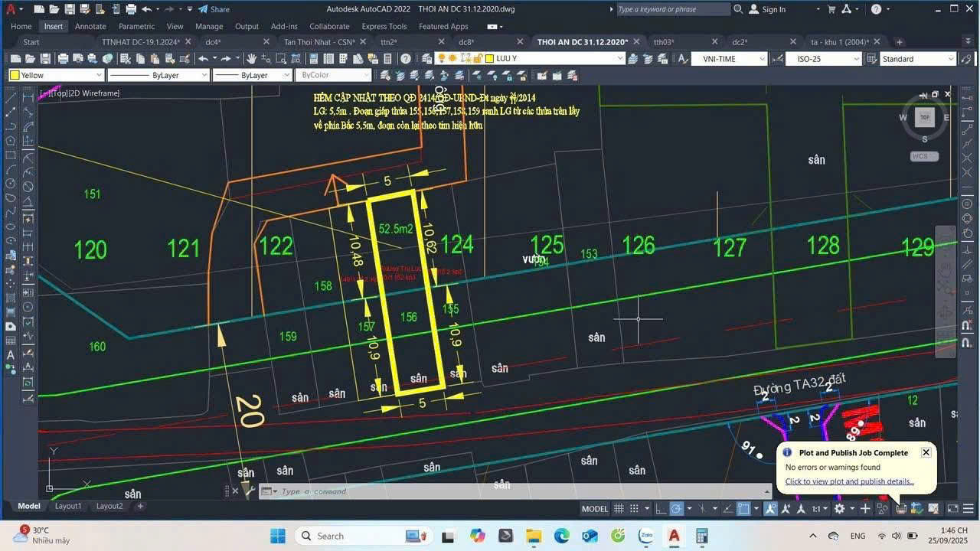Click the Undo arrow in standard toolbar
Image resolution: width=980 pixels, height=551 pixels.
[x=203, y=59]
